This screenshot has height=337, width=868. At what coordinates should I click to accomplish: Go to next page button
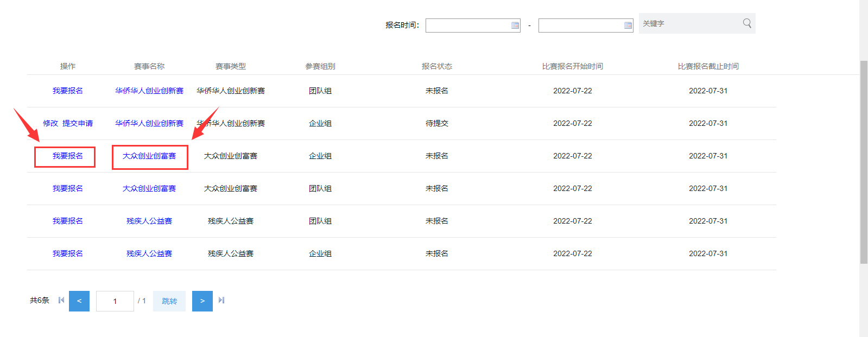click(202, 301)
